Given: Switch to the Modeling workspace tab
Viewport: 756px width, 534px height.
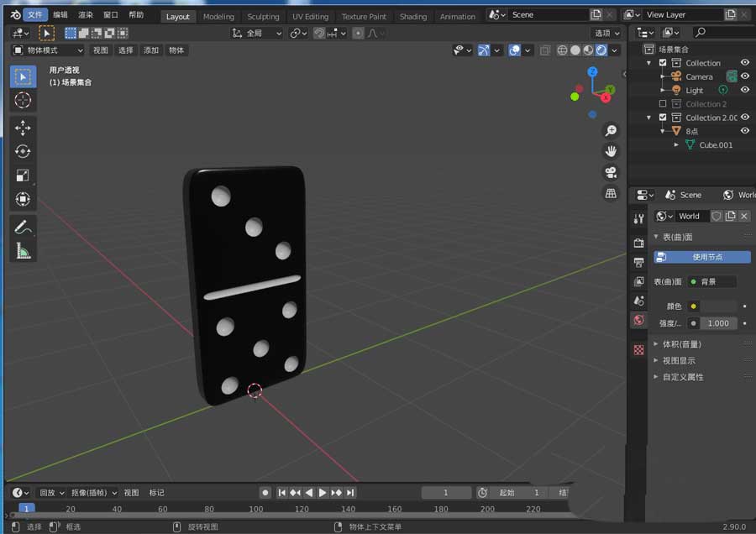Looking at the screenshot, I should tap(218, 17).
